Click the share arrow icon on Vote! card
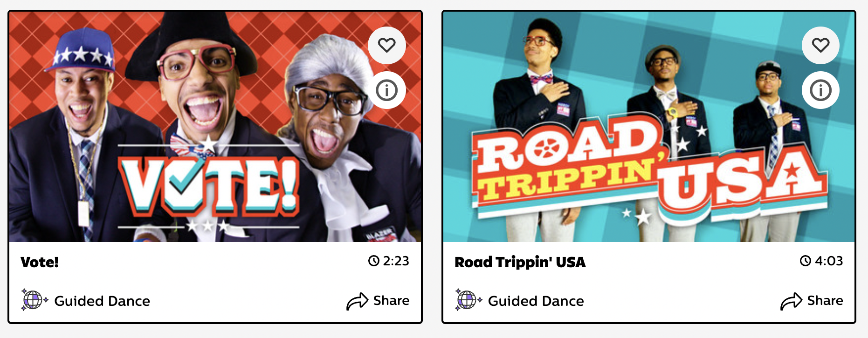868x338 pixels. (357, 301)
